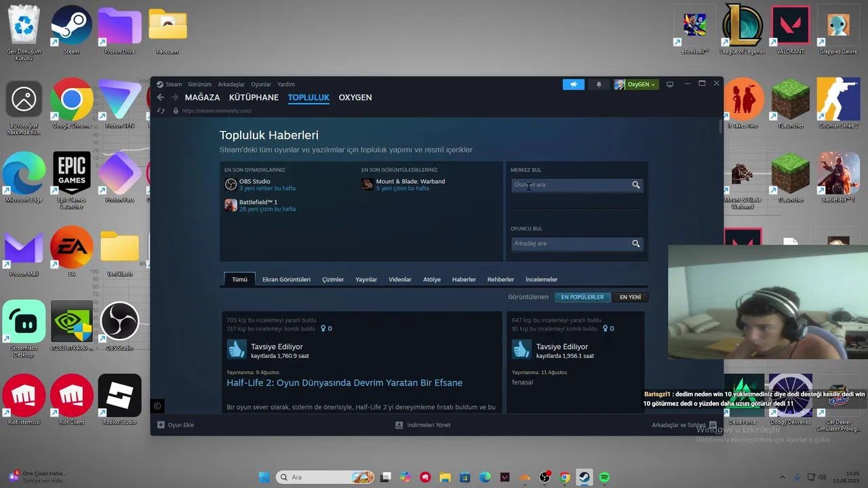Open the Yardım menu
Screen dimensions: 868x488
click(x=286, y=85)
